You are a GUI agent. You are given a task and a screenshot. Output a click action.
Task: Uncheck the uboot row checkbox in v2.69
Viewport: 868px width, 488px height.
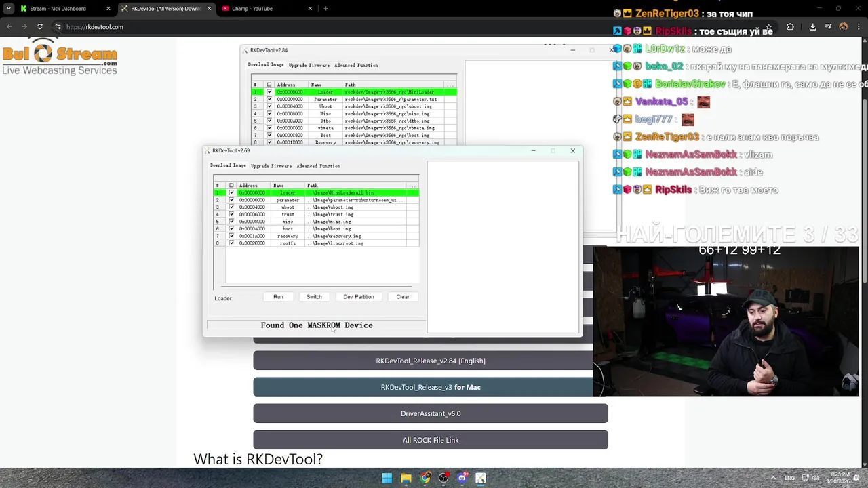click(x=231, y=207)
